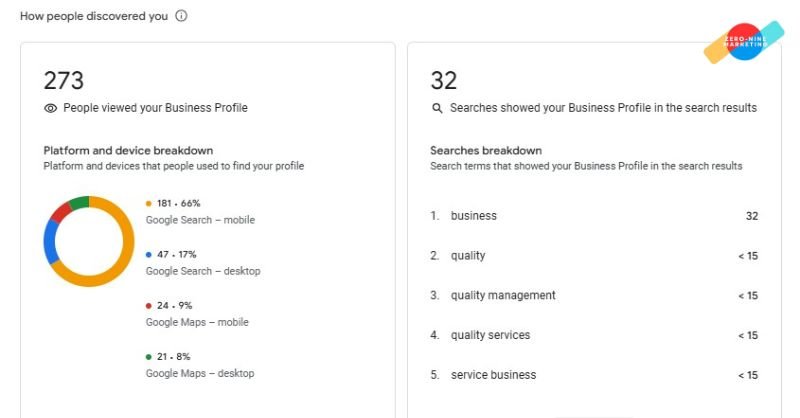Click the 'Google Maps – desktop' legend label
The height and width of the screenshot is (418, 800).
(x=200, y=373)
